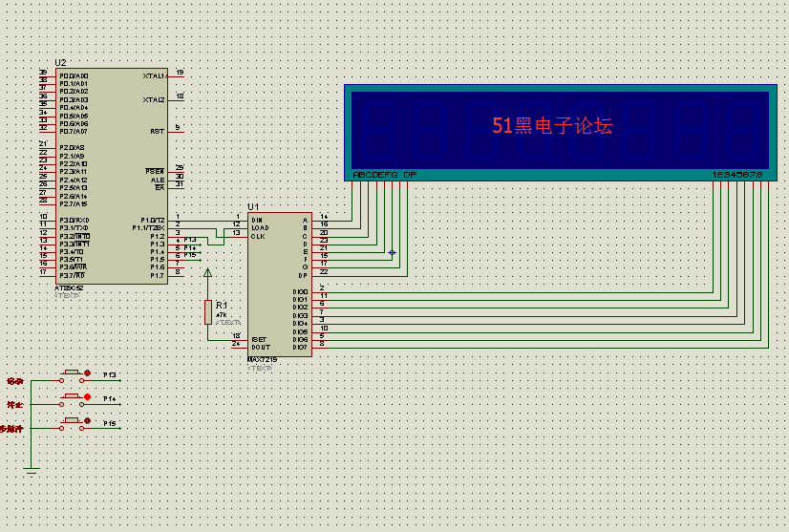
Task: Select the red 51黑电子论坛 text
Action: coord(552,125)
